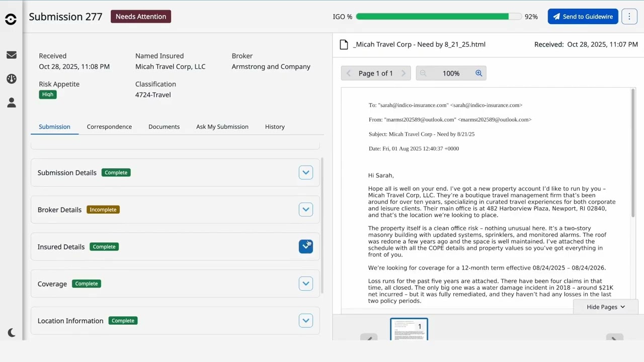Go to next page arrow
Viewport: 644px width, 362px height.
tap(404, 73)
